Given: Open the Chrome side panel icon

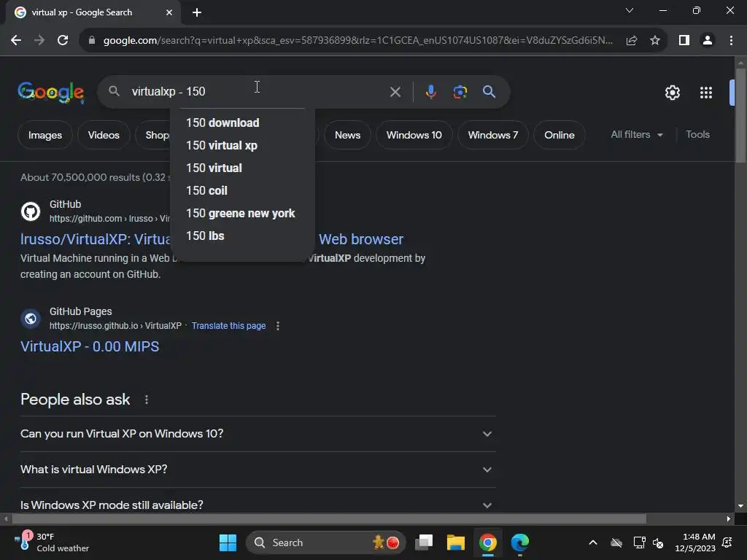Looking at the screenshot, I should point(684,41).
